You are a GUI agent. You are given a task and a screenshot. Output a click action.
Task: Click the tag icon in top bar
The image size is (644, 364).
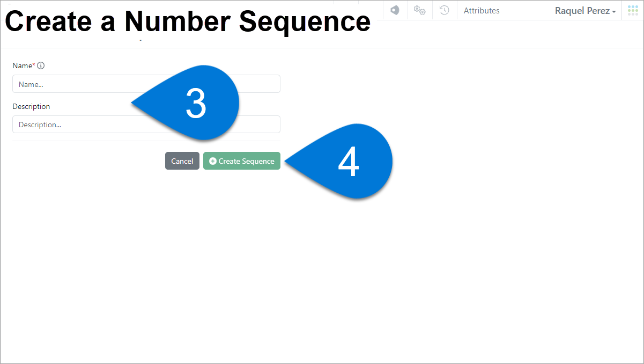click(x=395, y=10)
